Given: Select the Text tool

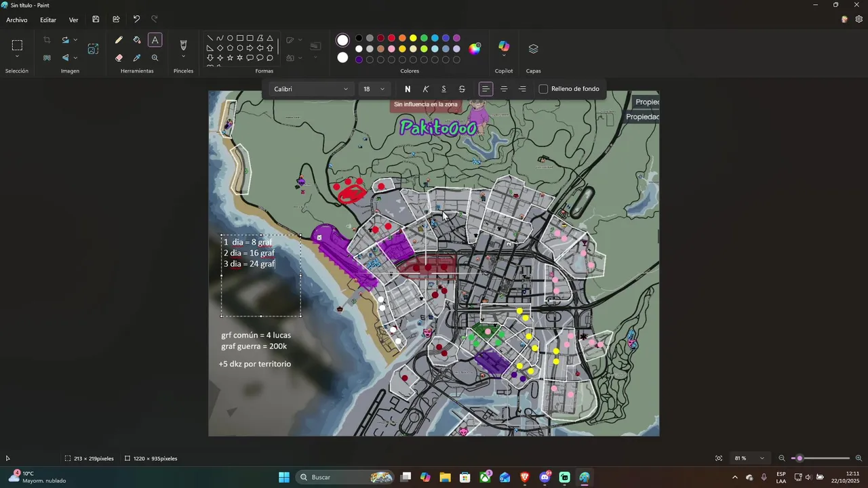Looking at the screenshot, I should click(155, 41).
